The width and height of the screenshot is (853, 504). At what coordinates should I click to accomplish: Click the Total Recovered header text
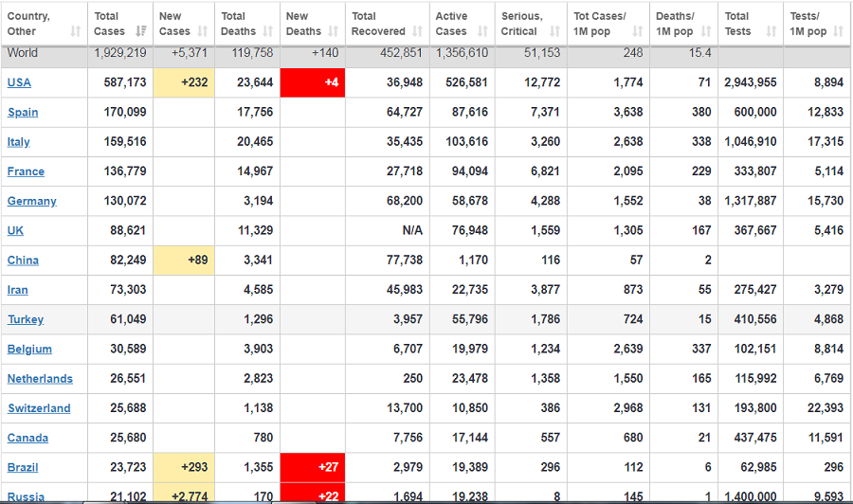coord(378,24)
